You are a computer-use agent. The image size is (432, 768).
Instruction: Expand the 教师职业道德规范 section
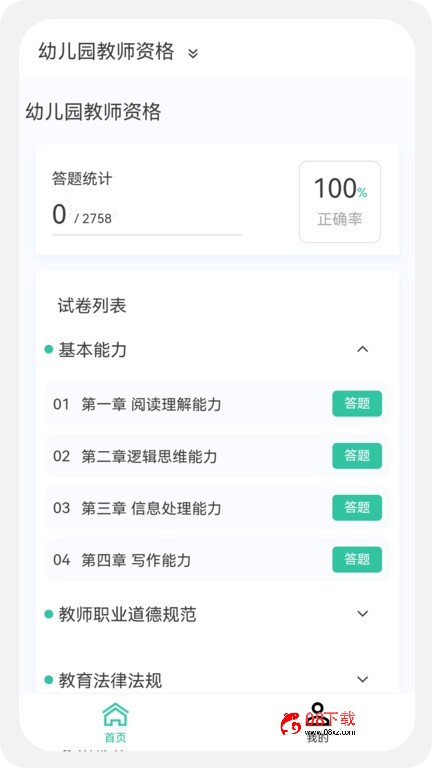point(362,613)
